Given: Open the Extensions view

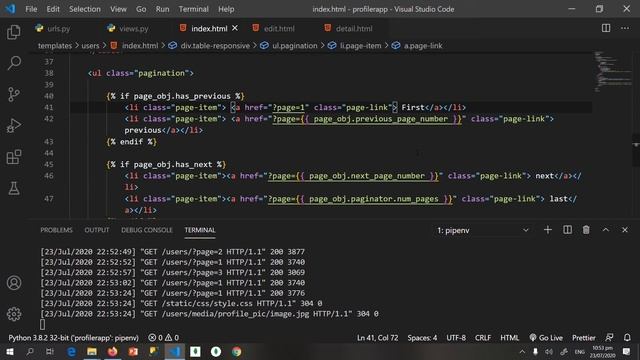Looking at the screenshot, I should click(14, 157).
